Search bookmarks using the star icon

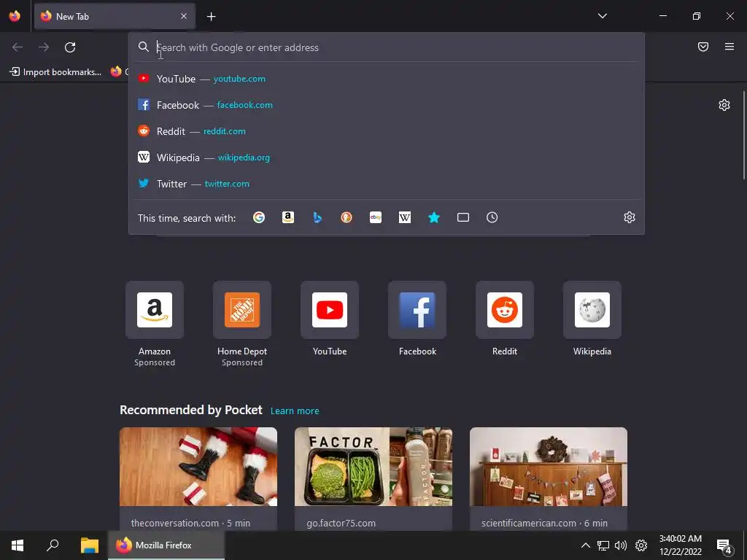(x=434, y=217)
